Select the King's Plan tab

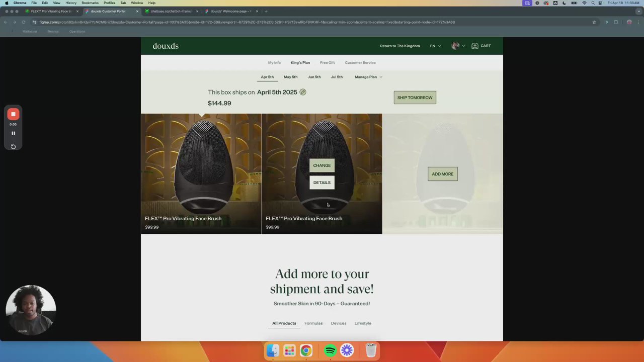(300, 63)
